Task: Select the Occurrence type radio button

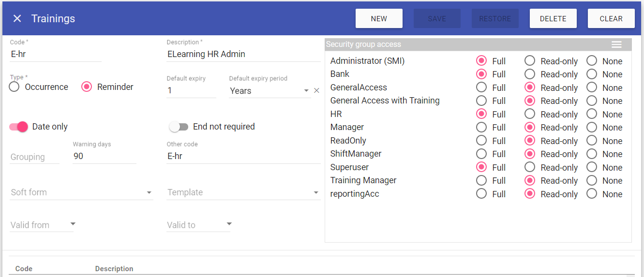Action: [15, 87]
